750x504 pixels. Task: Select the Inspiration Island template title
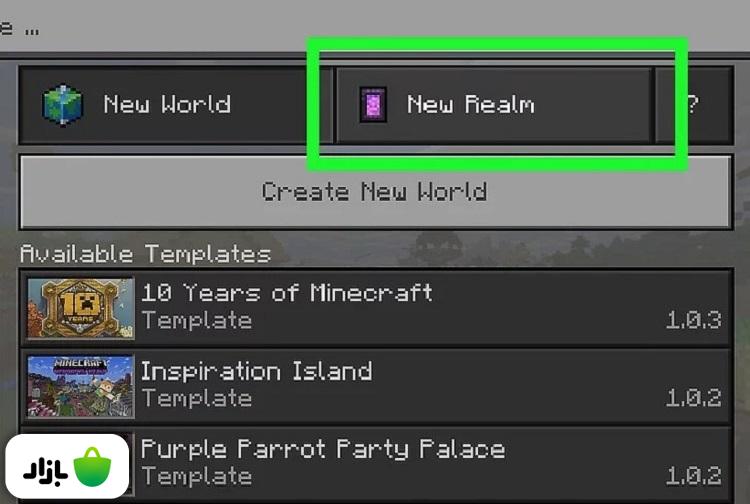tap(256, 371)
